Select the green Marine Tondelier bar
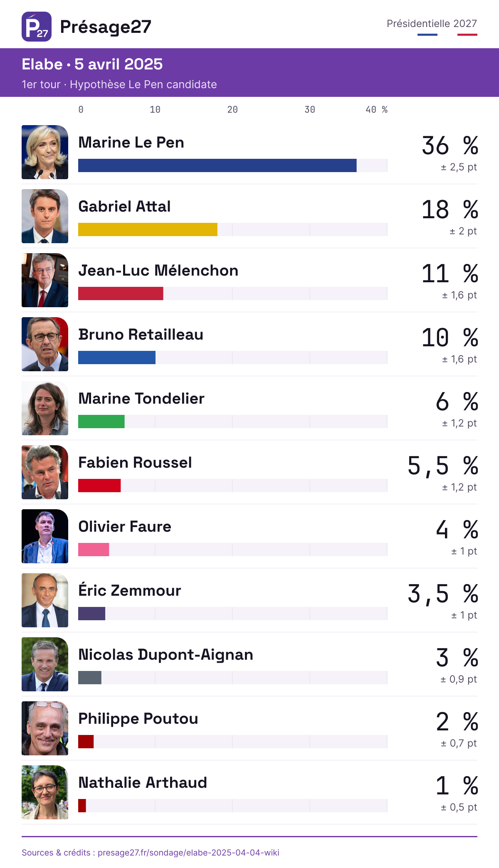499x868 pixels. point(101,422)
